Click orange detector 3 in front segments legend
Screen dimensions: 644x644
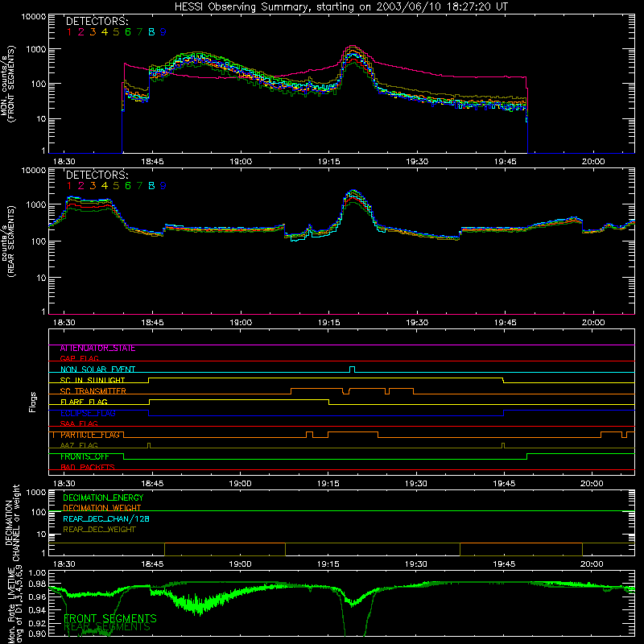93,32
